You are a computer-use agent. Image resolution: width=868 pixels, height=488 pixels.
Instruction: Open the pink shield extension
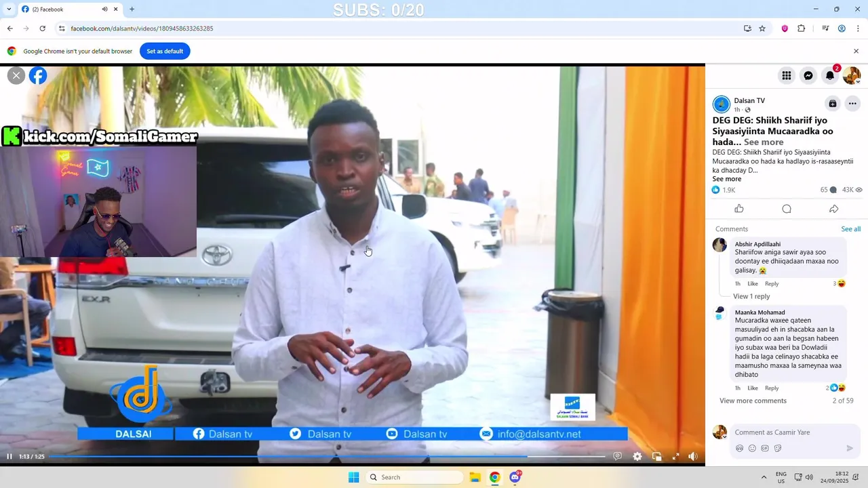pos(785,28)
